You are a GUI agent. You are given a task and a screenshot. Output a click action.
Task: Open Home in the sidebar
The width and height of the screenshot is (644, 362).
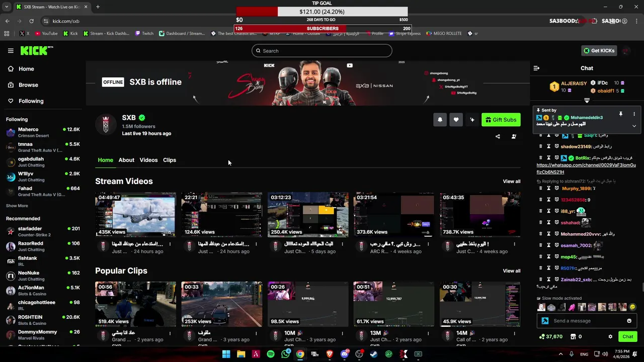[21, 69]
